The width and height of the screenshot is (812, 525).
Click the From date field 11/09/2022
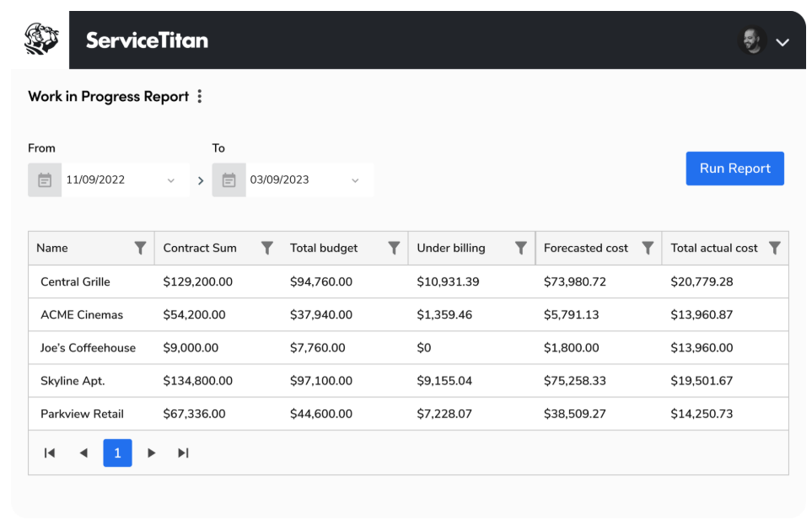point(109,180)
